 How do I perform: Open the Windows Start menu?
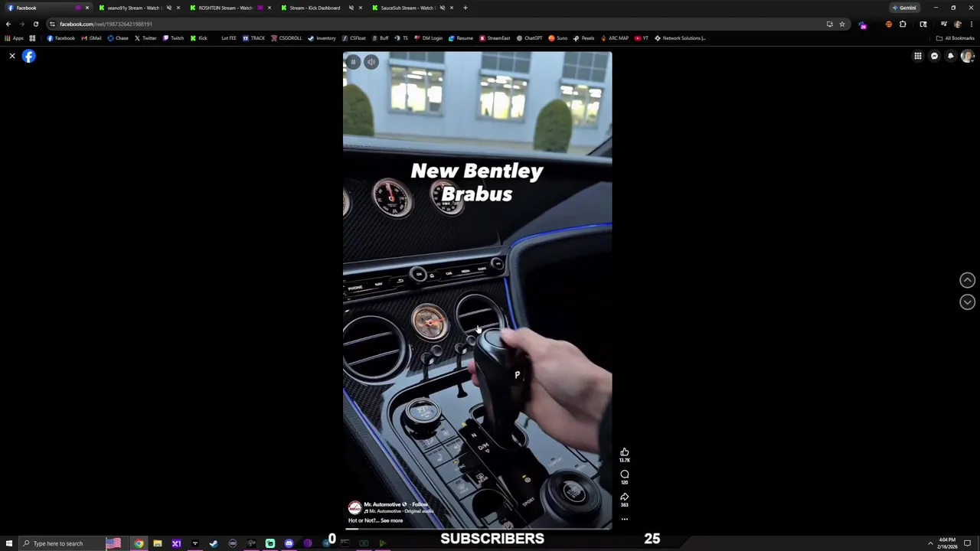click(9, 543)
